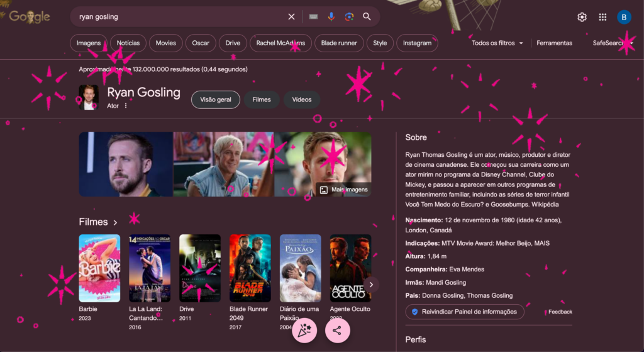
Task: Trigger the party popper celebration button
Action: 304,330
